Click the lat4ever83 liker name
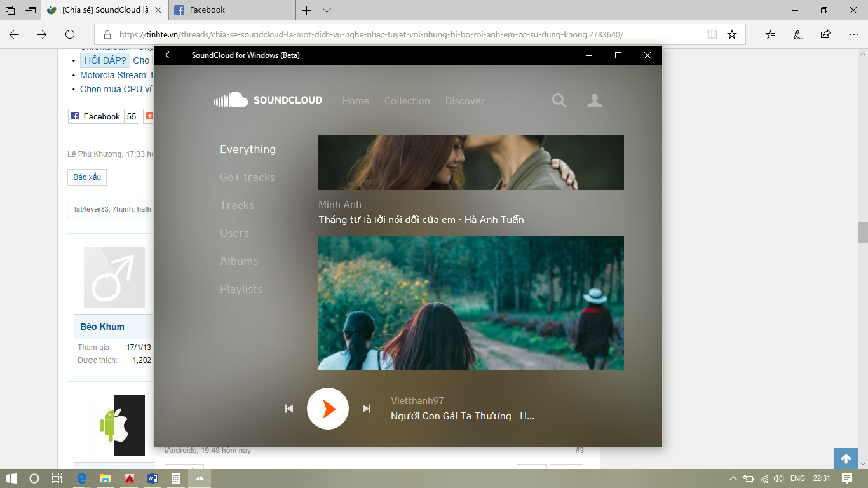Viewport: 868px width, 488px height. point(92,209)
